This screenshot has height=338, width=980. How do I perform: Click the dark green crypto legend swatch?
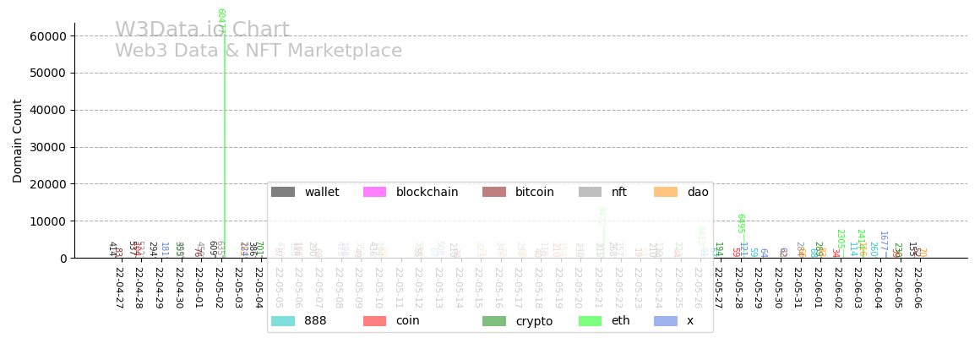[x=494, y=321]
